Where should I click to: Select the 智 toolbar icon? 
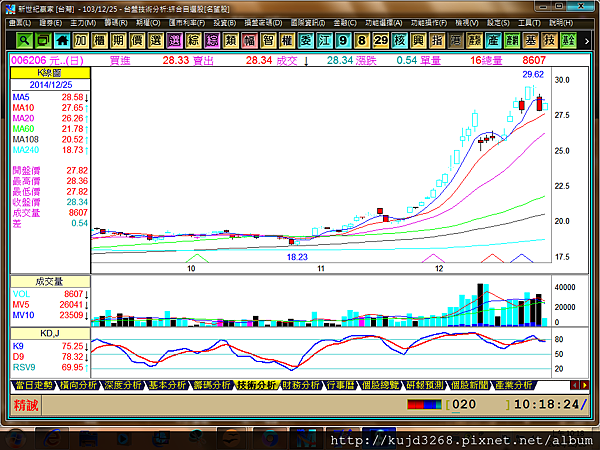(268, 40)
